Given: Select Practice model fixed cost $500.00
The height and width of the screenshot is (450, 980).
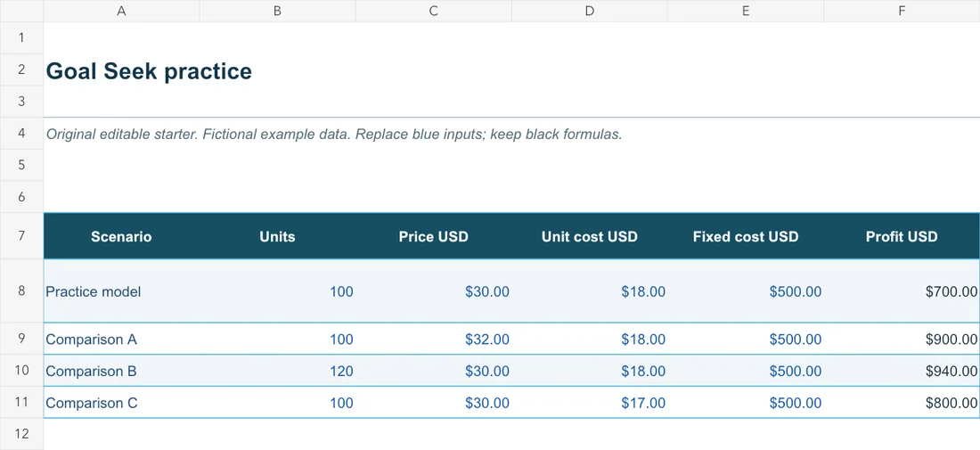Looking at the screenshot, I should coord(746,291).
